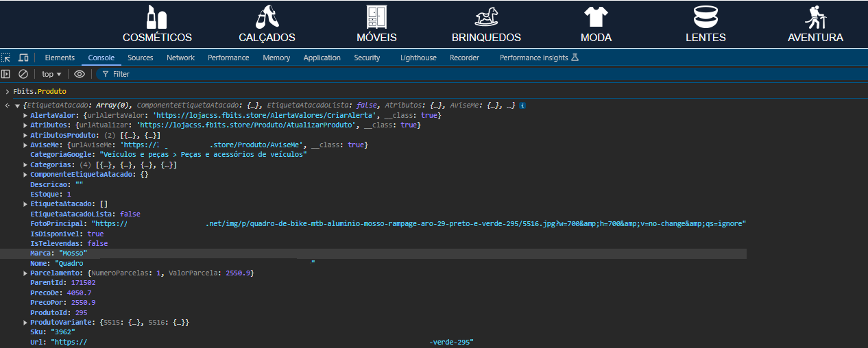Expand the Atributos property

25,125
